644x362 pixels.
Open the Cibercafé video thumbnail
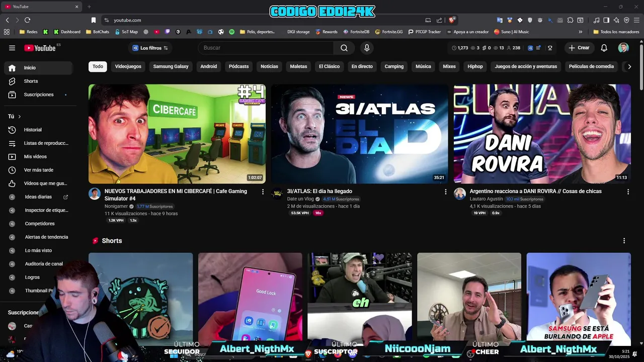pos(177,134)
